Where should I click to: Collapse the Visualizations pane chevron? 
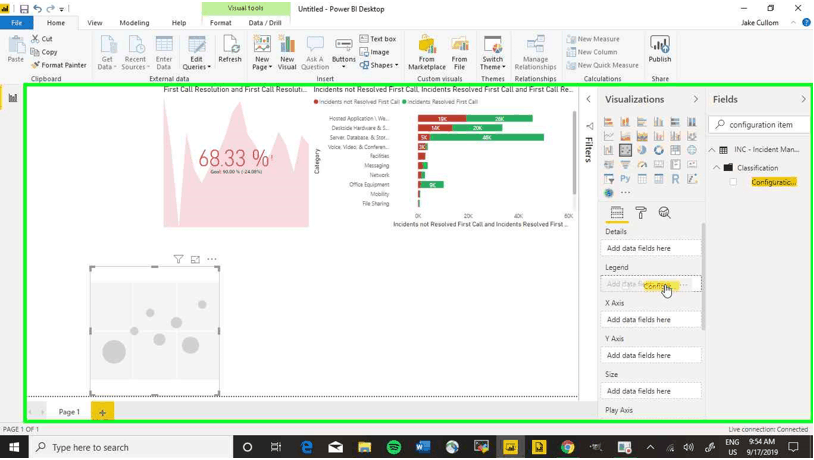point(696,99)
